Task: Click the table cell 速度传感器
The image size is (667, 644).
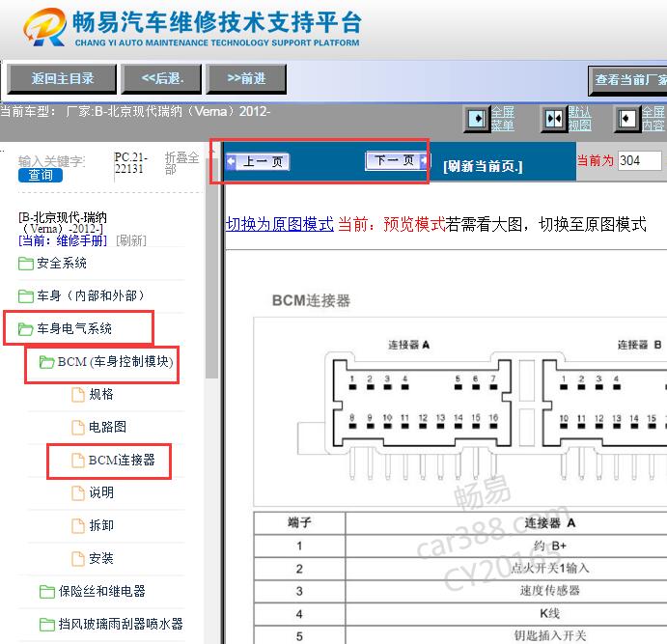Action: (x=549, y=591)
